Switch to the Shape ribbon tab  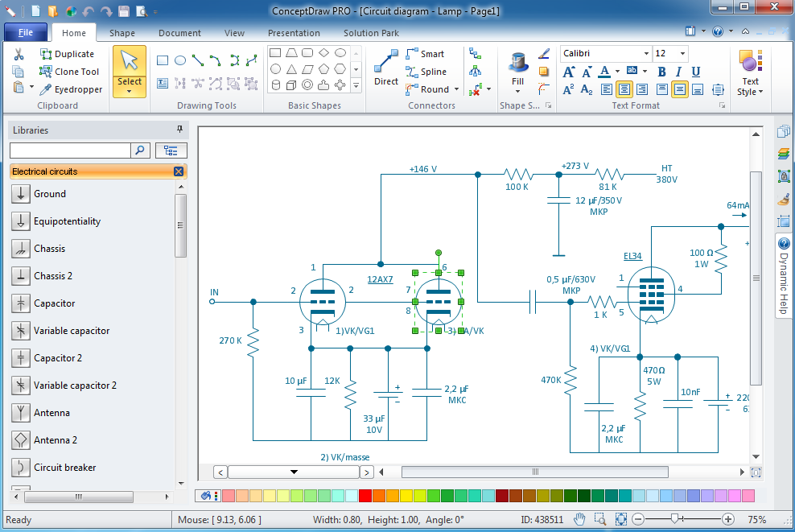122,33
